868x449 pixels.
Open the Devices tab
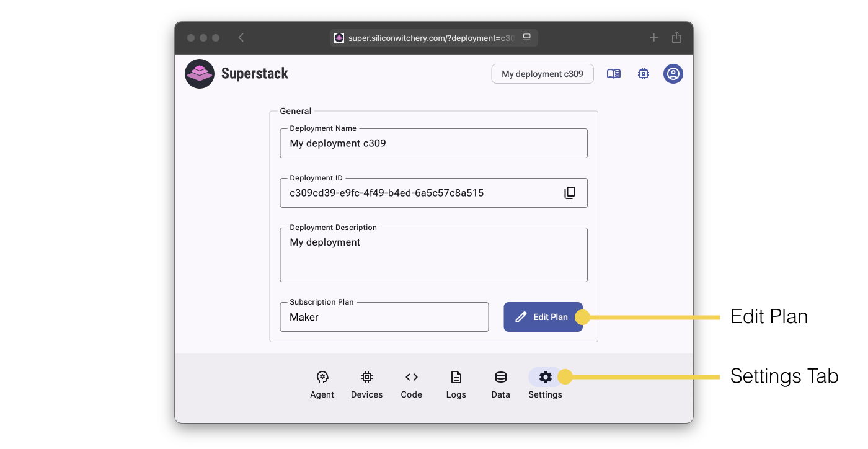point(366,385)
